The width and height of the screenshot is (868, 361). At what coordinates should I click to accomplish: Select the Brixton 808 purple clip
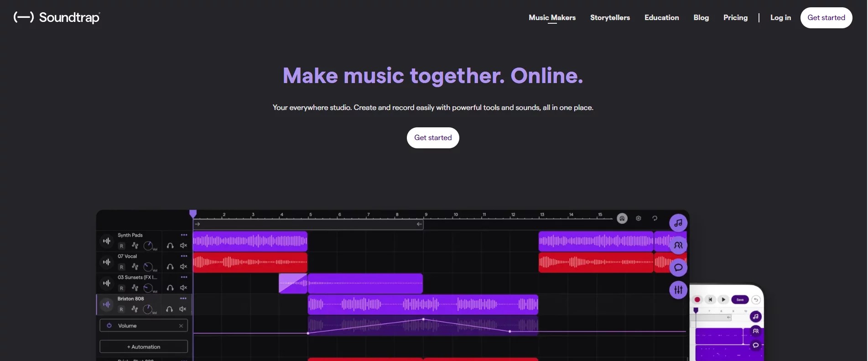(423, 304)
